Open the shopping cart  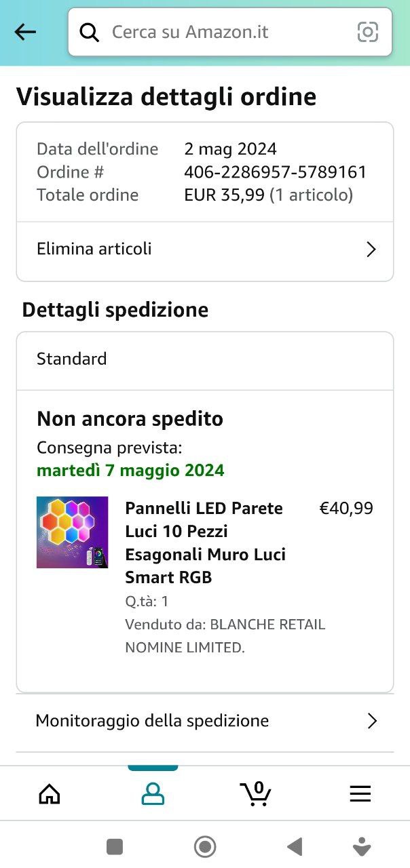(x=256, y=793)
